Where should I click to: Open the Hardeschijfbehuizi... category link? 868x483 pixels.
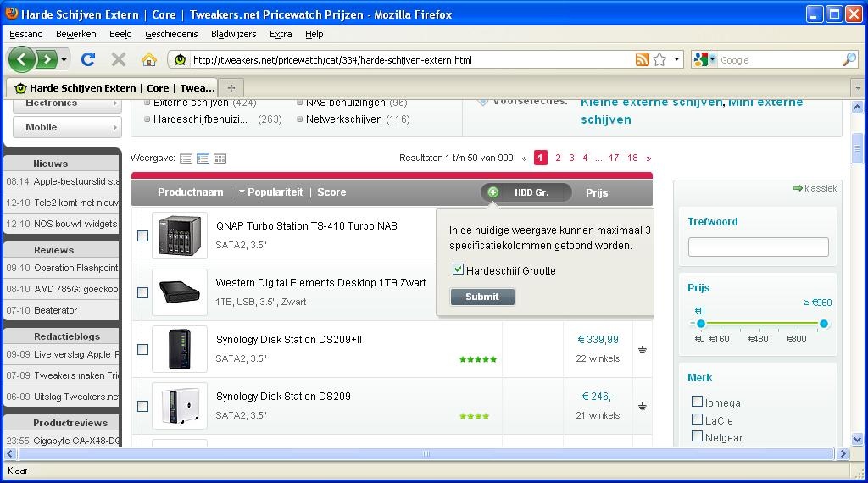click(200, 119)
